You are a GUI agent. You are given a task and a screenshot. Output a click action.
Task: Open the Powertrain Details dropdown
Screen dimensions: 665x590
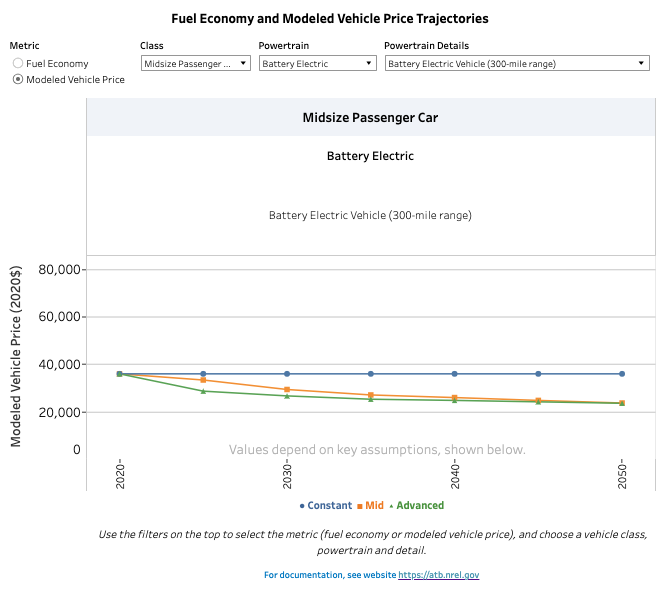(517, 64)
